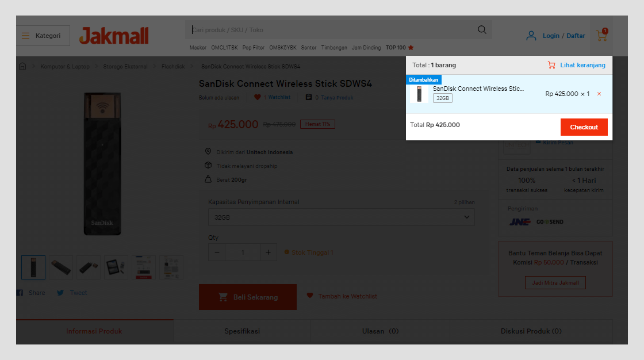644x360 pixels.
Task: Focus the product search input field
Action: click(332, 30)
